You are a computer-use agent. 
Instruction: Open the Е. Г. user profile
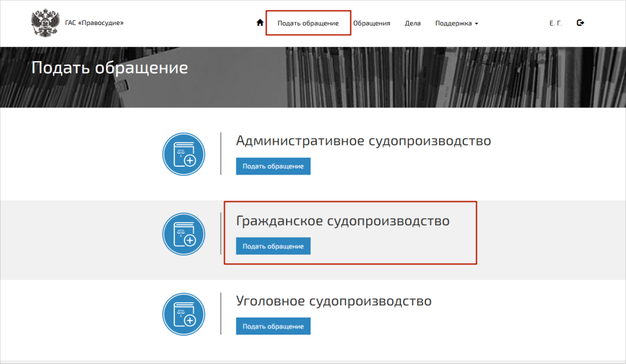(555, 23)
